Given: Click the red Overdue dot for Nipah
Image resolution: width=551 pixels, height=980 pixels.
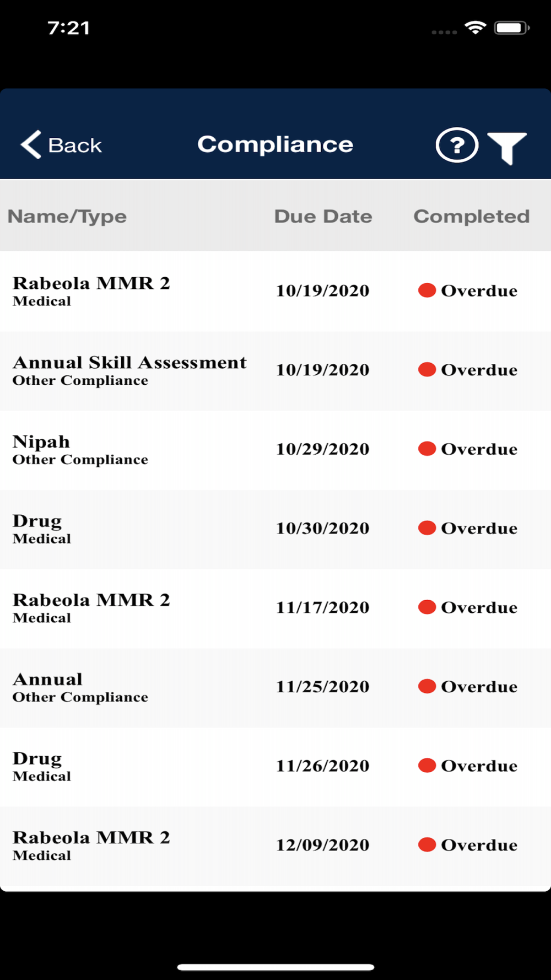Looking at the screenshot, I should tap(427, 449).
